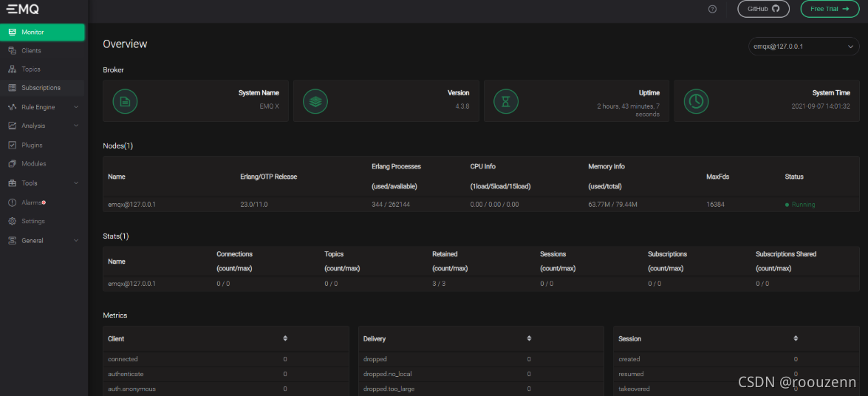Click the General server icon
Screen dimensions: 868x396
click(x=12, y=240)
